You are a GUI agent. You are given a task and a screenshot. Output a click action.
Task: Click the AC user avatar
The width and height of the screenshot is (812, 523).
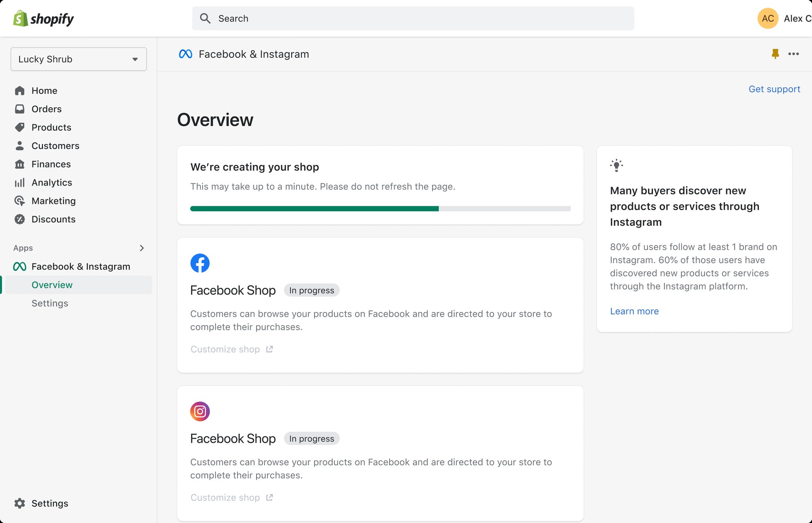coord(768,18)
